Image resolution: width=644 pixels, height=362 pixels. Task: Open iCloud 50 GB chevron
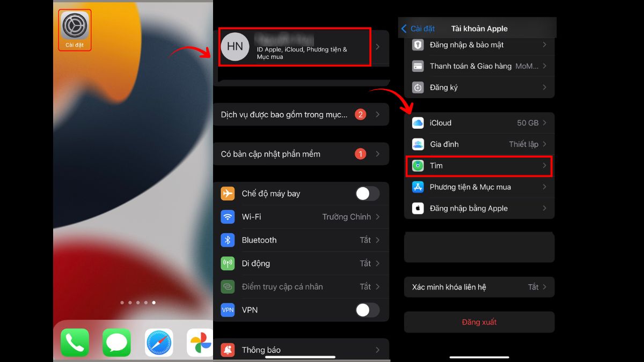tap(544, 123)
